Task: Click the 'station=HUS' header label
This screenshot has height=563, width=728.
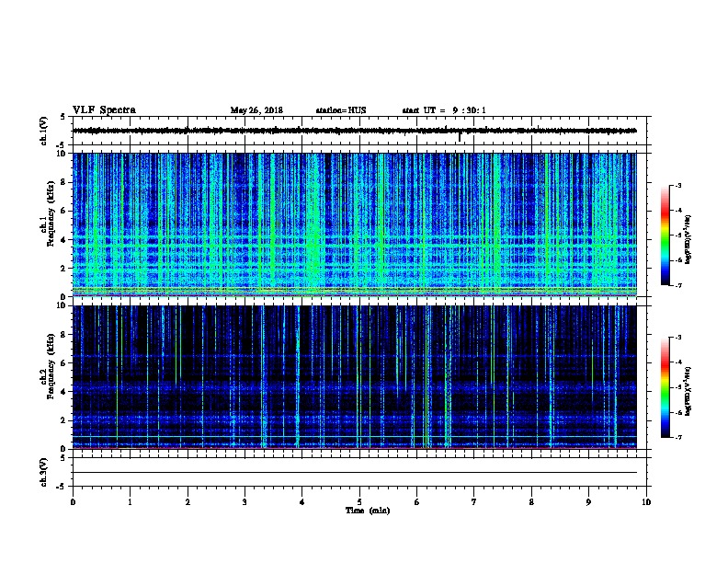Action: tap(341, 110)
